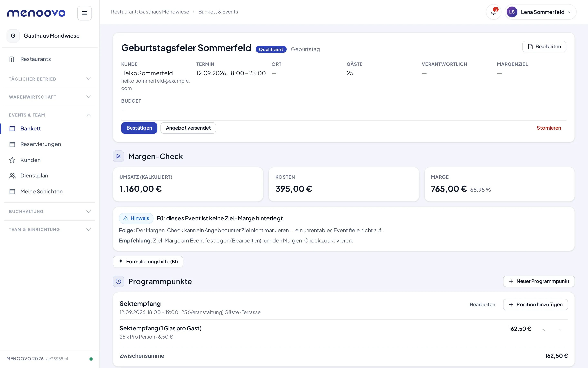Click the Programmpunkte clock icon
The height and width of the screenshot is (368, 588).
click(118, 281)
